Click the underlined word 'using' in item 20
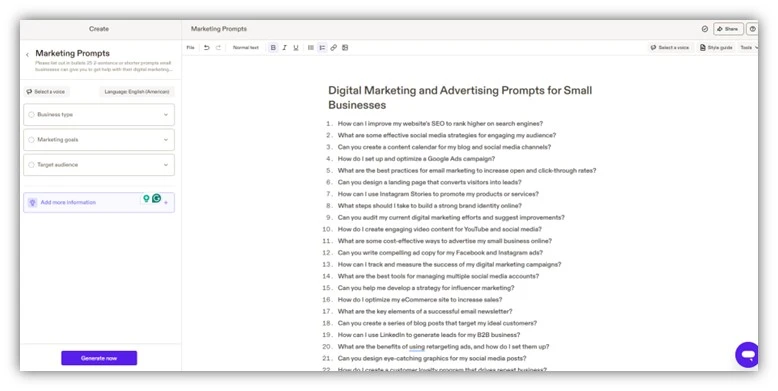Viewport: 778px width, 391px height. [x=417, y=347]
